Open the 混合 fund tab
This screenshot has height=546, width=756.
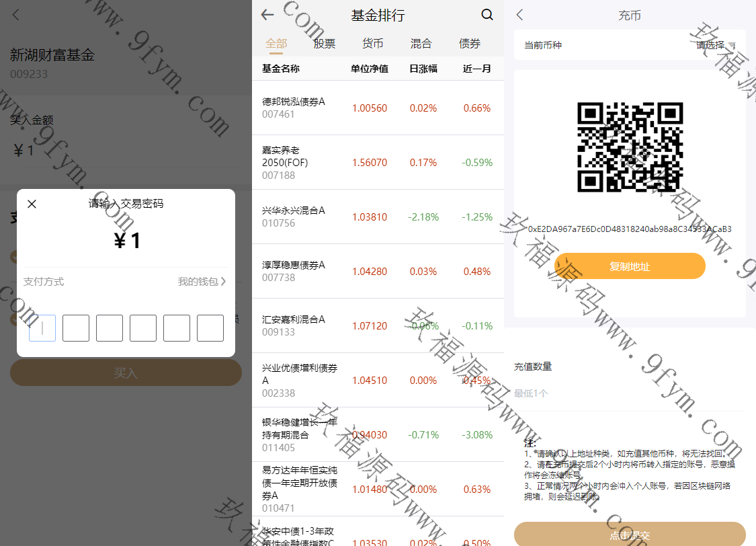click(421, 44)
